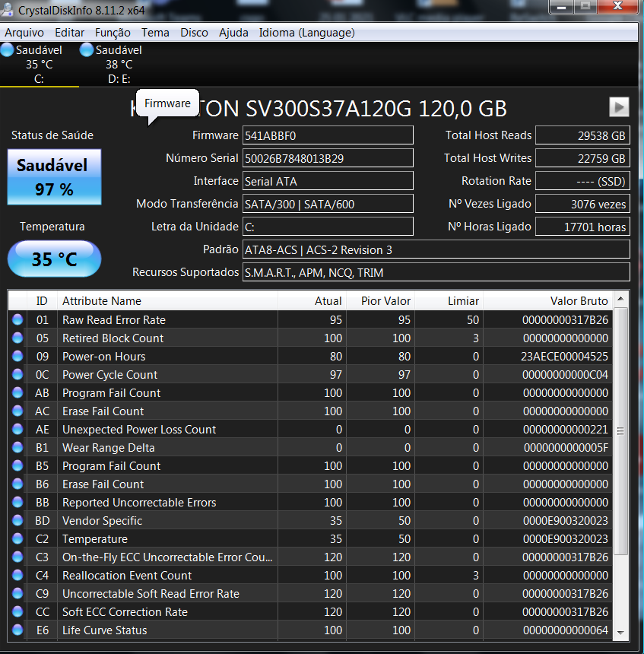Click status icon for Soft ECC Correction Rate

coord(17,611)
